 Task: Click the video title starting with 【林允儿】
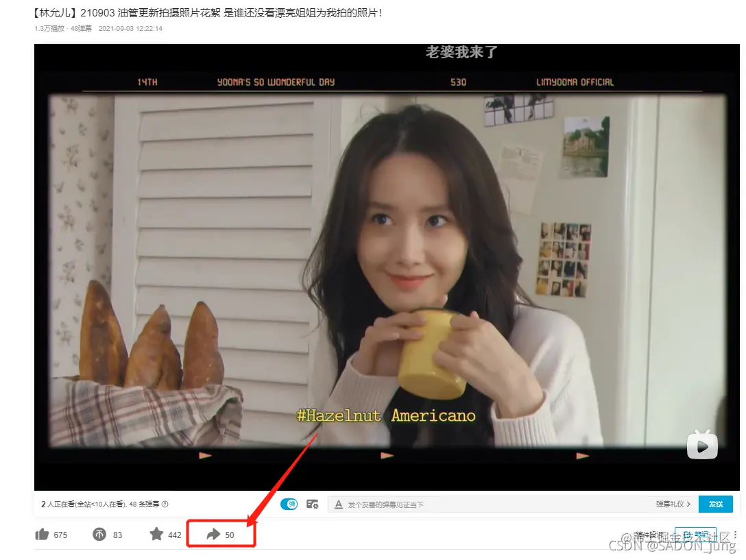point(208,12)
